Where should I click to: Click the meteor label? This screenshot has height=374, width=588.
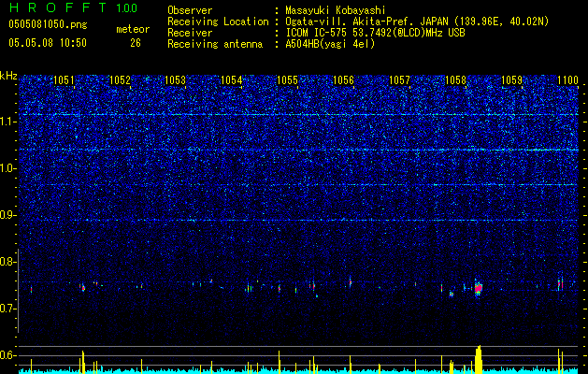click(133, 29)
